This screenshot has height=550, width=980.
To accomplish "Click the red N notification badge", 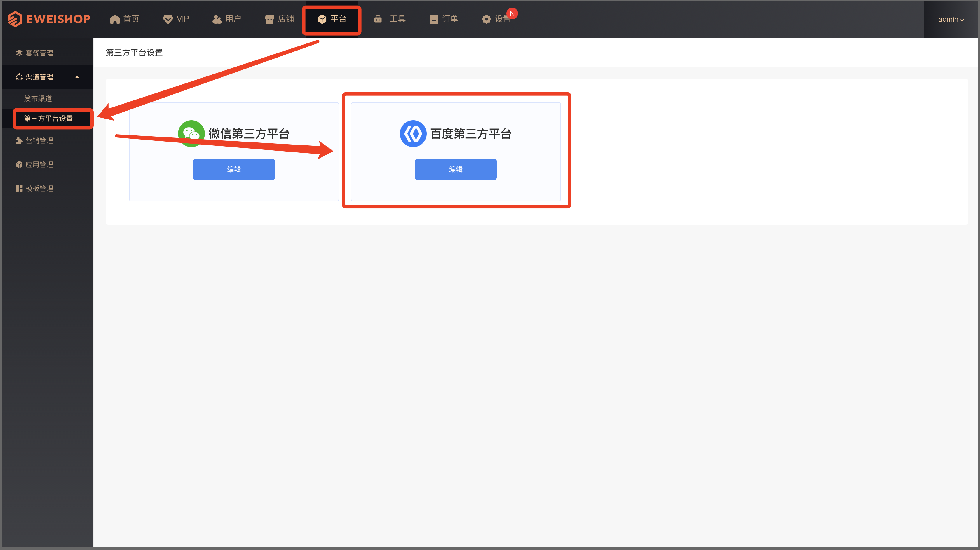I will 512,13.
